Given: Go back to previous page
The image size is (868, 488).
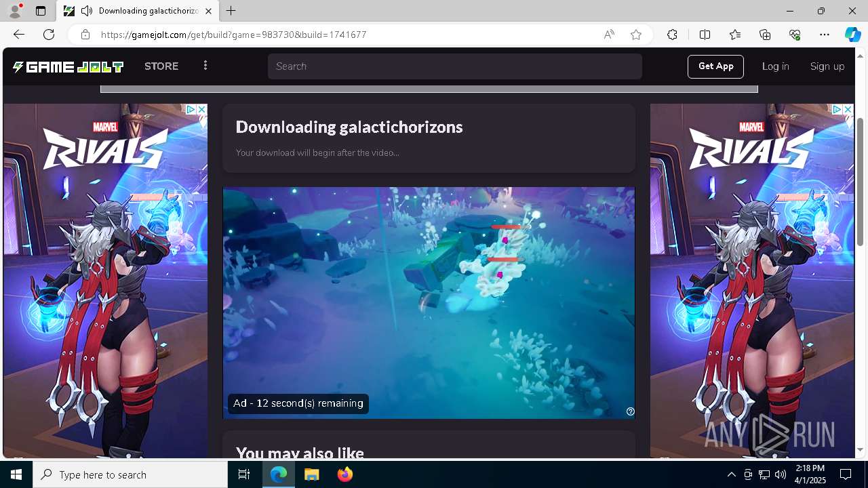Looking at the screenshot, I should coord(18,35).
